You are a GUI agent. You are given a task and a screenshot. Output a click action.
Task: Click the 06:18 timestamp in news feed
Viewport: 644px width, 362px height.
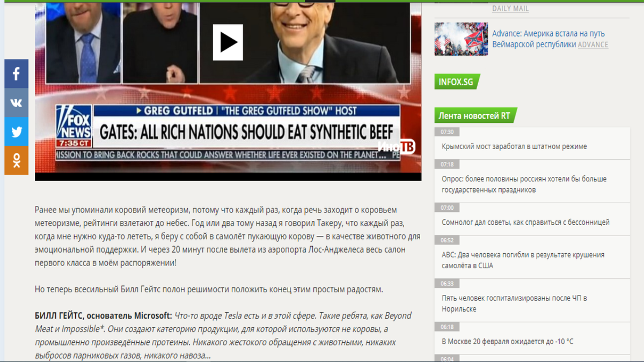pos(447,327)
